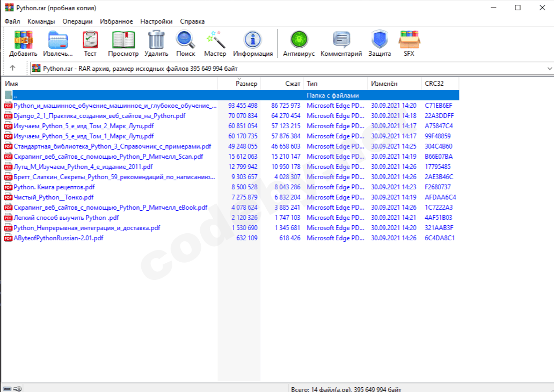Open the Просмотр (View) book icon
Image resolution: width=554 pixels, height=392 pixels.
click(123, 40)
